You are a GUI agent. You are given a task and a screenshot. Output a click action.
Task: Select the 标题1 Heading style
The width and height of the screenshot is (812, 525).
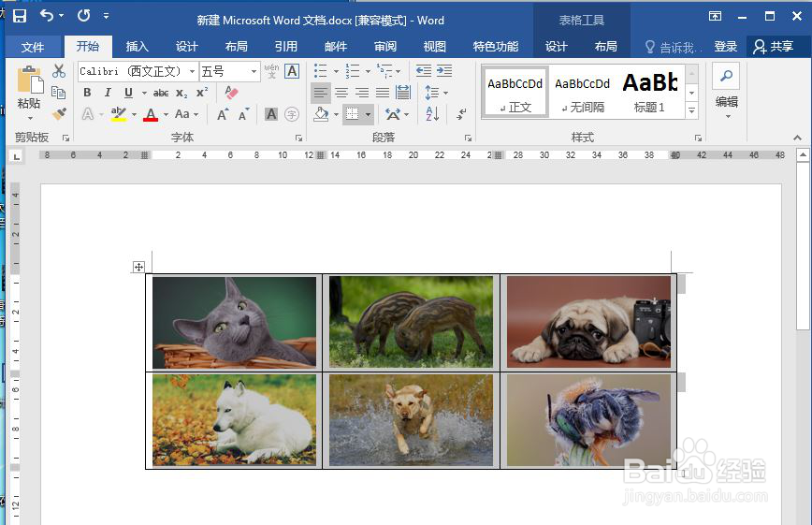(650, 92)
